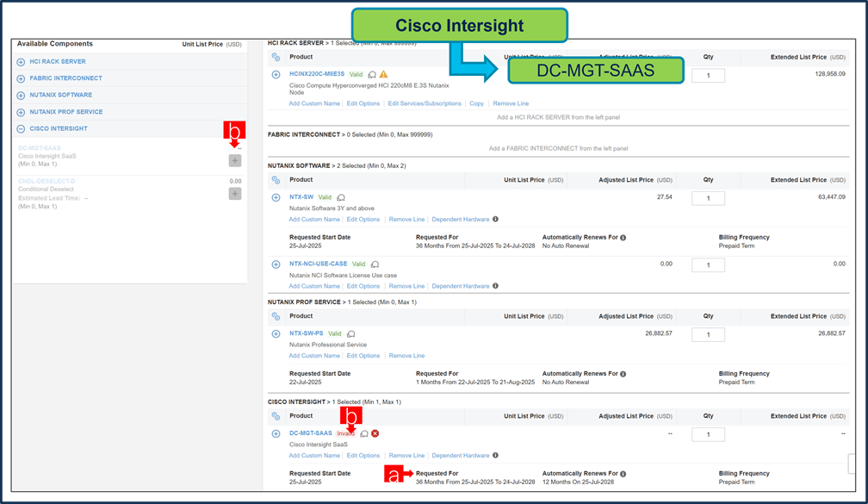Screen dimensions: 868x504
Task: Open the NTX-SW product link
Action: click(x=301, y=197)
